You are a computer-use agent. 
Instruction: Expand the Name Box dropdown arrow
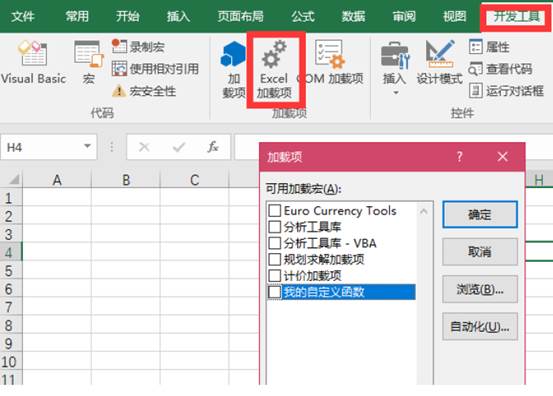coord(87,146)
